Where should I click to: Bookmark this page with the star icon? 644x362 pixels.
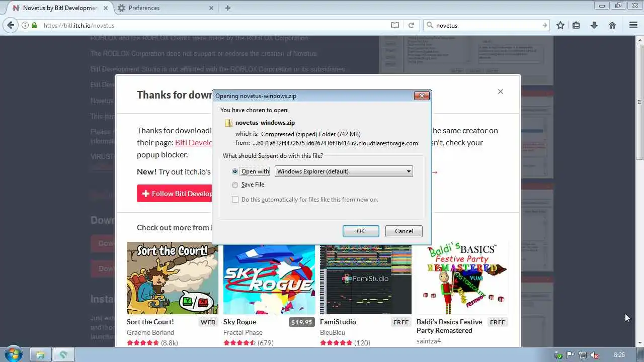tap(560, 25)
